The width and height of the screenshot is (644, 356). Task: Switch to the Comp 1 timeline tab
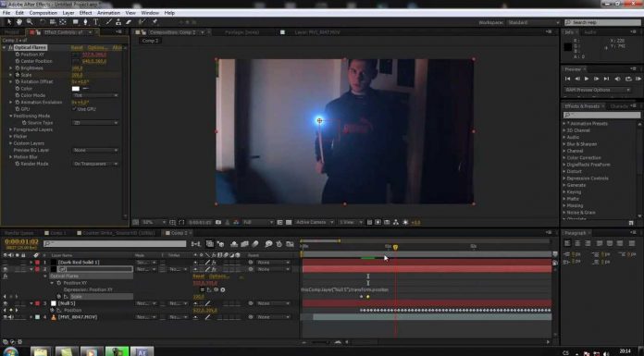[58, 233]
